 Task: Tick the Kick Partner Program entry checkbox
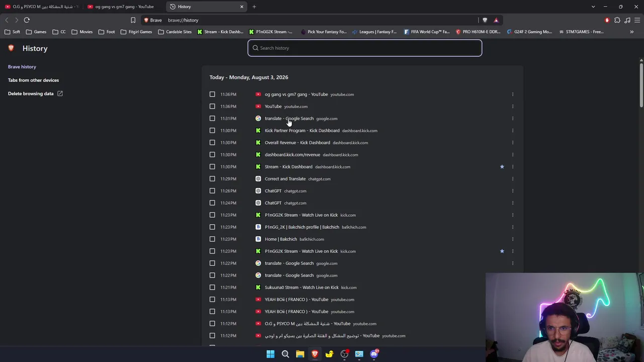point(212,131)
